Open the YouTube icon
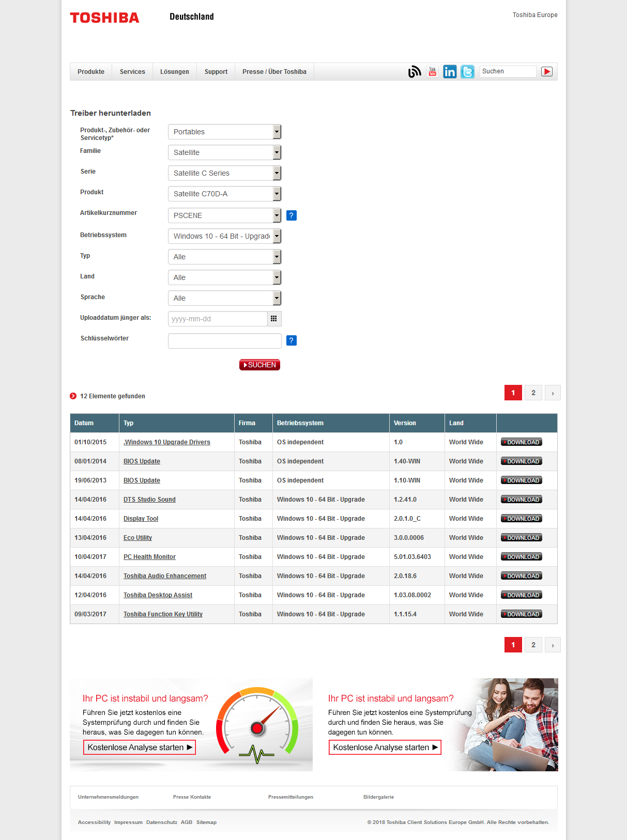Image resolution: width=627 pixels, height=840 pixels. pos(433,71)
